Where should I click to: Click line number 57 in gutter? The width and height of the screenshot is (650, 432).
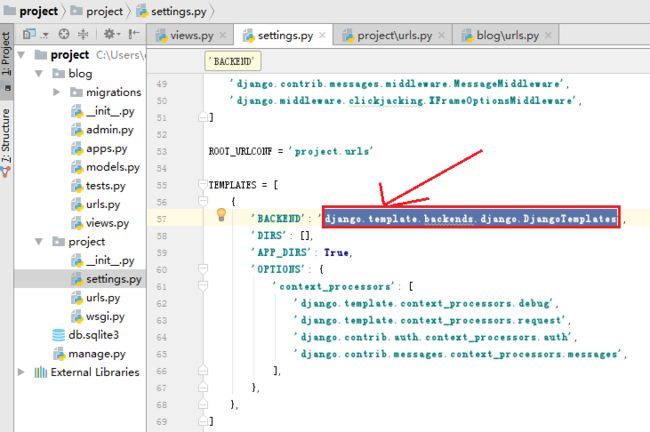162,219
